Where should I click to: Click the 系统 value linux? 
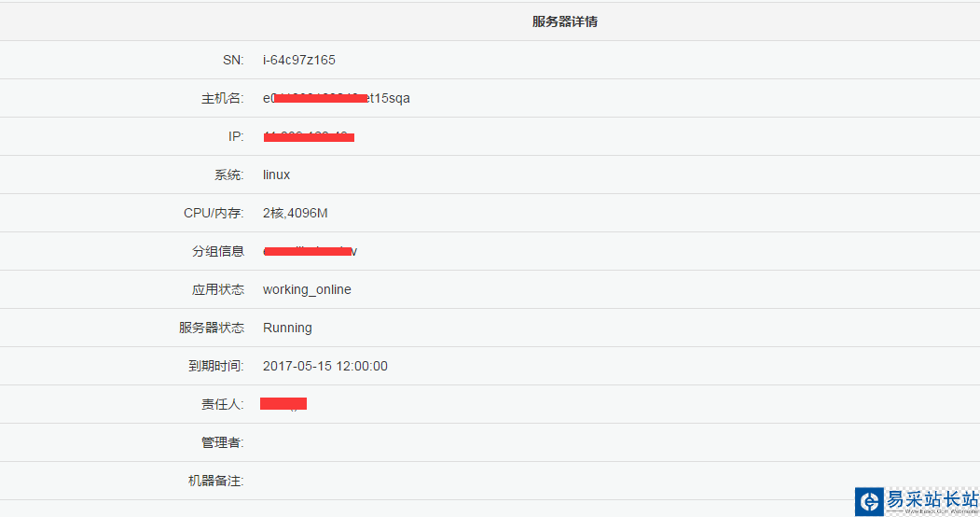(276, 175)
